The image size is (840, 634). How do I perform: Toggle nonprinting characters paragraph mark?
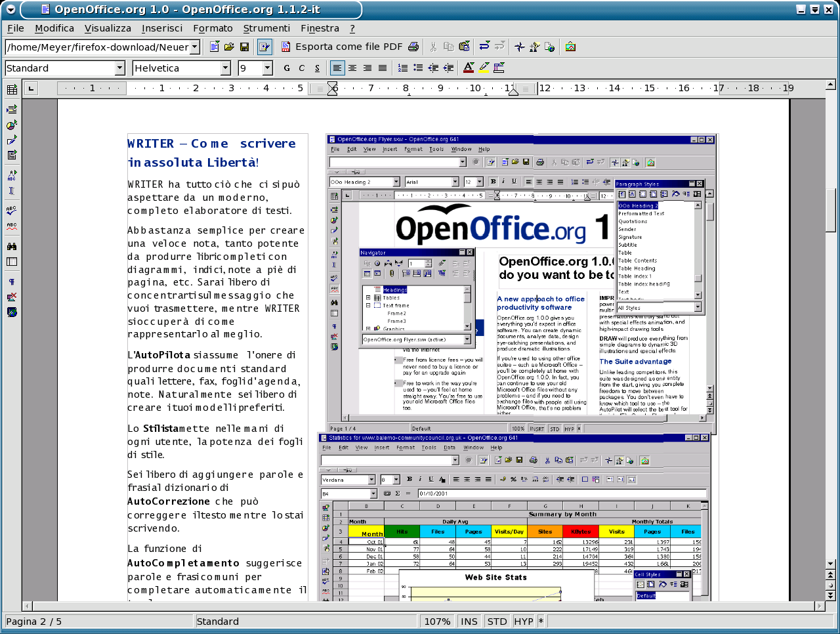[x=12, y=282]
